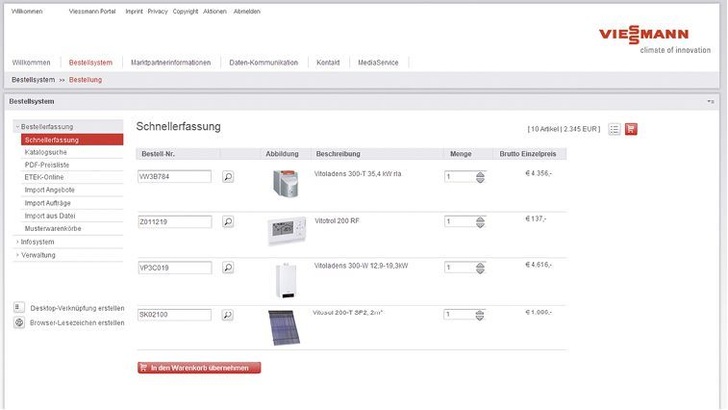The height and width of the screenshot is (410, 728).
Task: Click In den Warenkorb übernehmen button
Action: click(199, 368)
